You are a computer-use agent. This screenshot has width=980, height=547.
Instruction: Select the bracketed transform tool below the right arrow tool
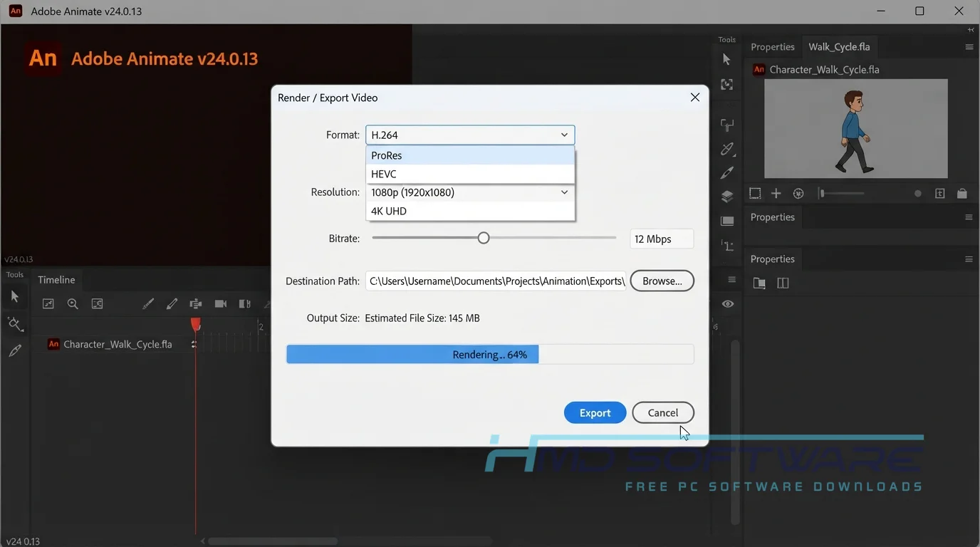(x=726, y=85)
